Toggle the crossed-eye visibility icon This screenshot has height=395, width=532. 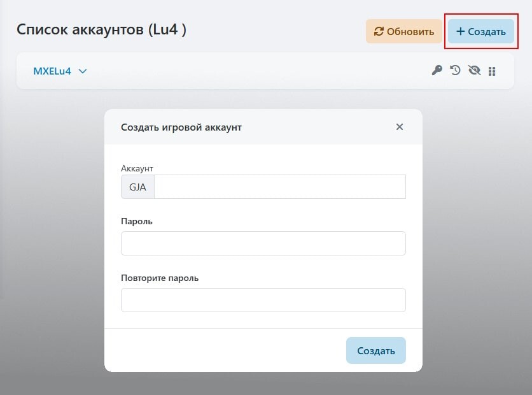coord(474,70)
